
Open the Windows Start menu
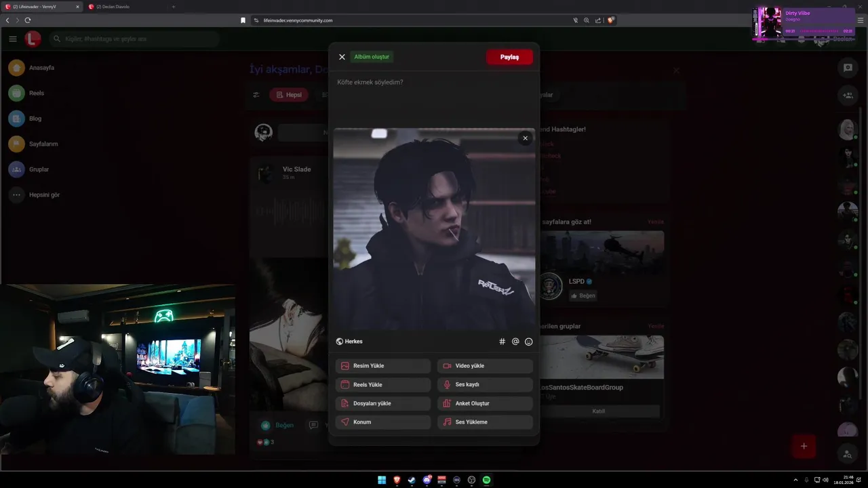point(382,480)
